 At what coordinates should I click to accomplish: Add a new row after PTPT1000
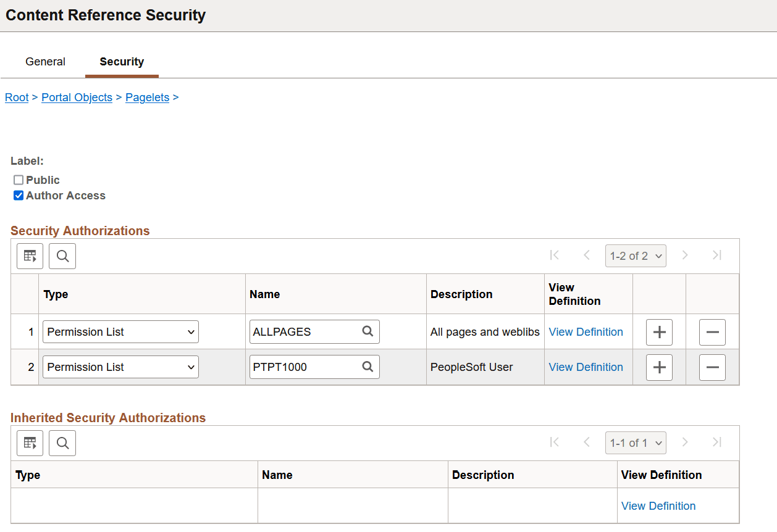coord(658,367)
